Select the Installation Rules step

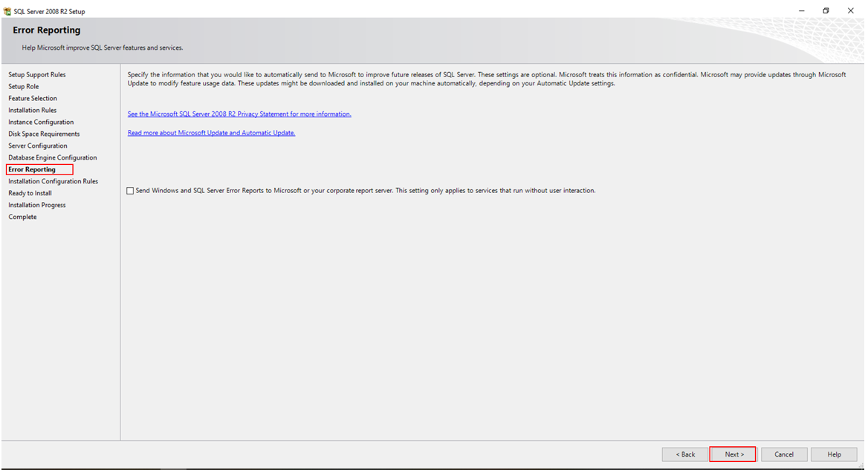[x=33, y=110]
